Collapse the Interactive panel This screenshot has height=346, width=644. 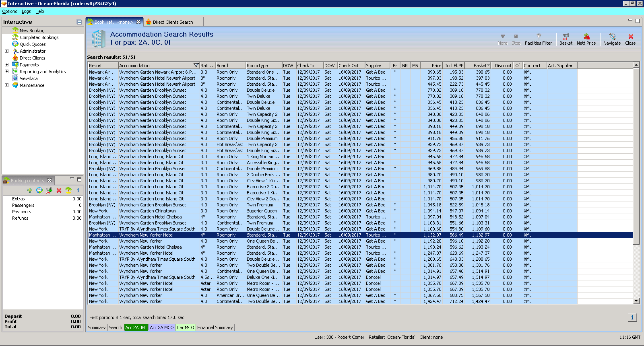coord(79,22)
